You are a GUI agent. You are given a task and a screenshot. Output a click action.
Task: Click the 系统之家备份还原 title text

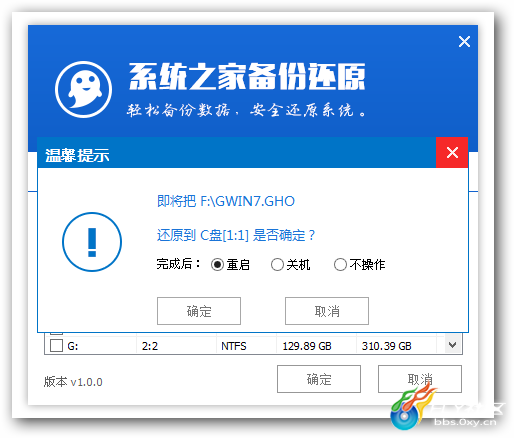[x=247, y=76]
